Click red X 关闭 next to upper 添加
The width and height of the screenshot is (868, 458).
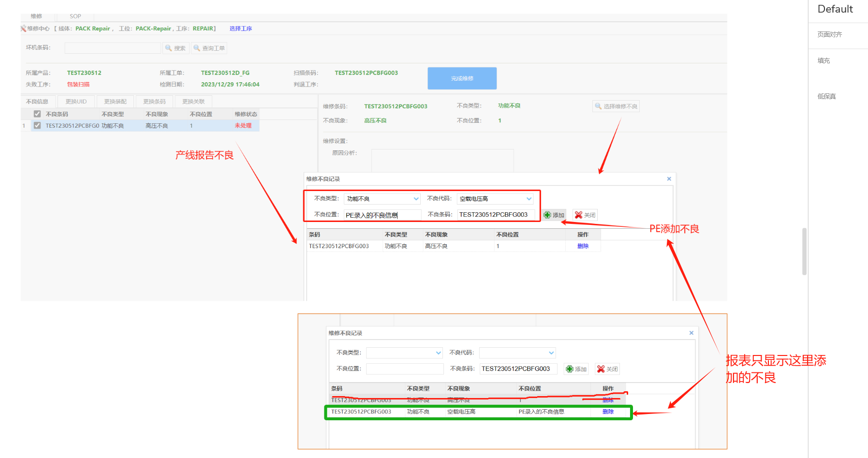click(578, 215)
